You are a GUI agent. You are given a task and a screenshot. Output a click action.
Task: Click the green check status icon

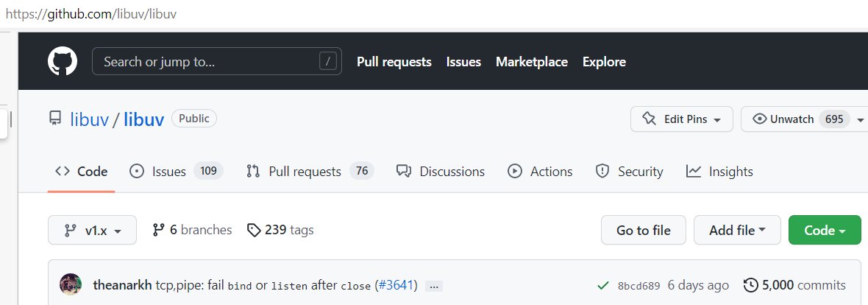[603, 286]
